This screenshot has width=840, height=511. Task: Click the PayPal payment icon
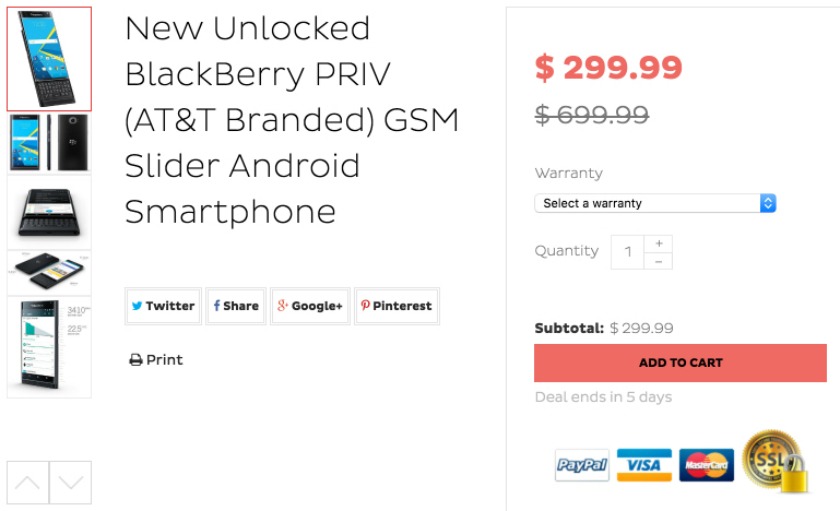pyautogui.click(x=582, y=465)
